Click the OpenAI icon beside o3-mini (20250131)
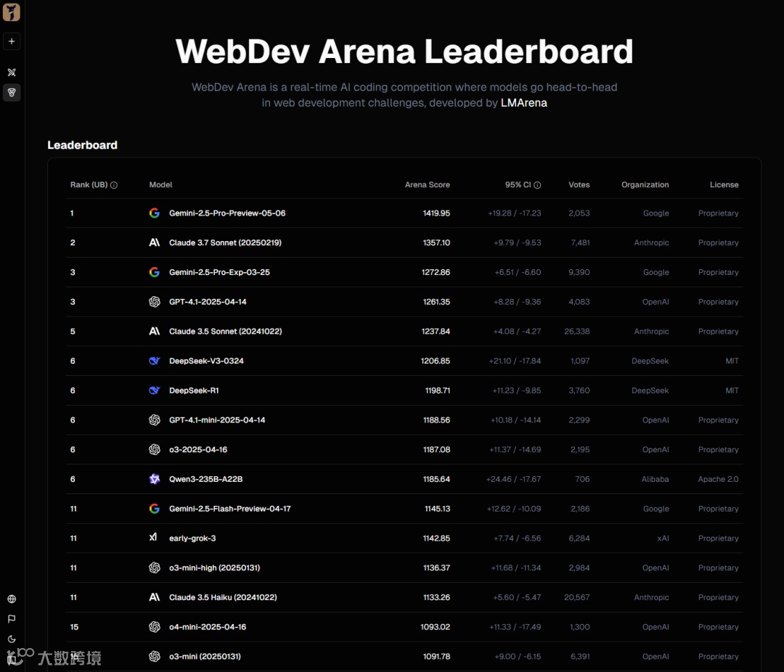 (x=155, y=656)
